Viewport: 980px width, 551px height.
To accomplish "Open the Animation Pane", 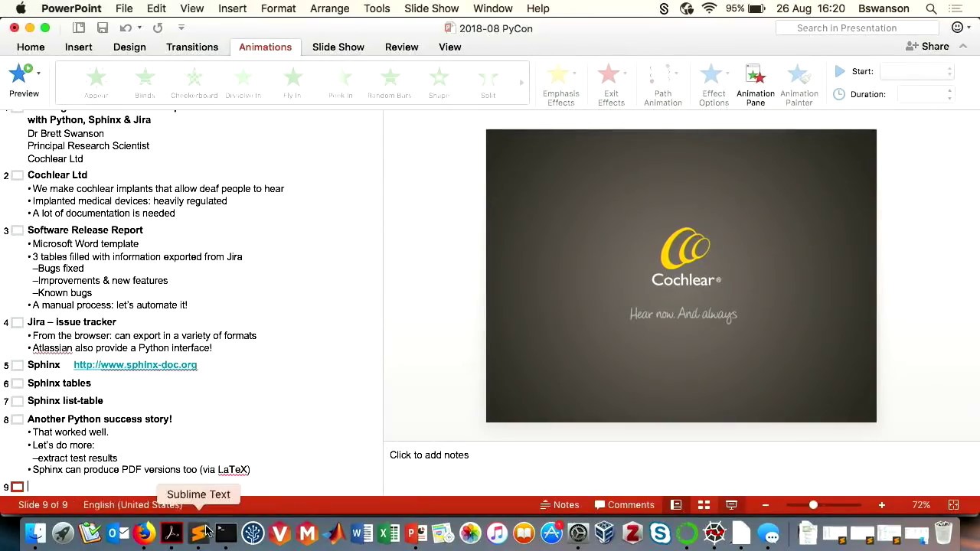I will coord(756,85).
